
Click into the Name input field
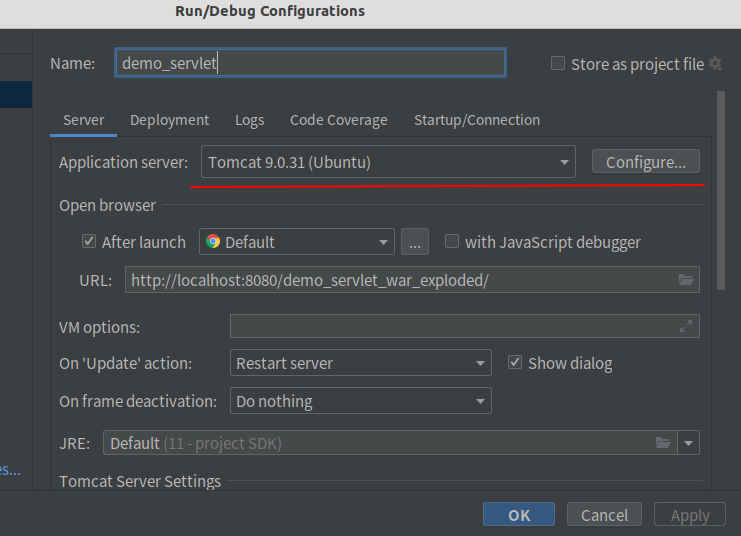click(x=310, y=63)
